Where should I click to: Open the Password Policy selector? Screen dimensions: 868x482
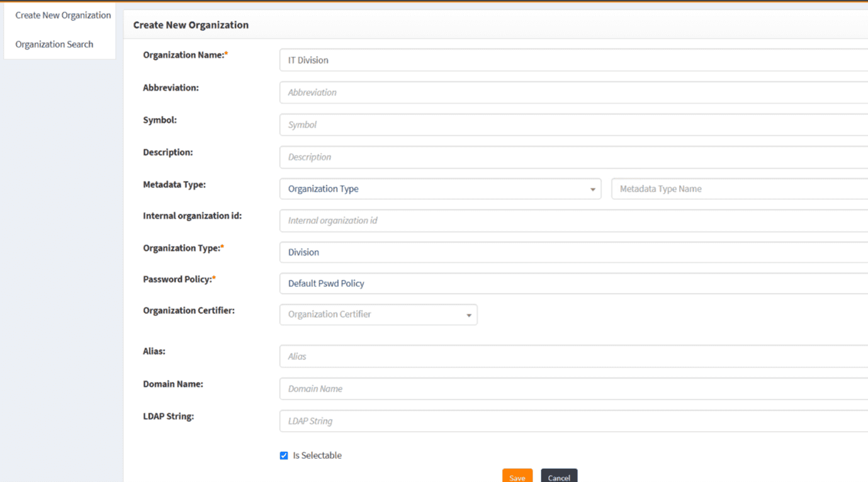point(573,284)
